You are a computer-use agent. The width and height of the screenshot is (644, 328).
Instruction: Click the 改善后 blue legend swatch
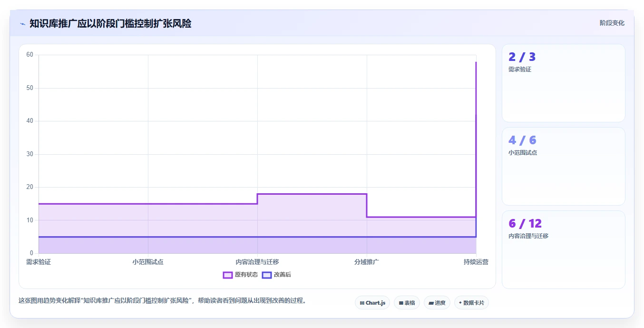267,275
